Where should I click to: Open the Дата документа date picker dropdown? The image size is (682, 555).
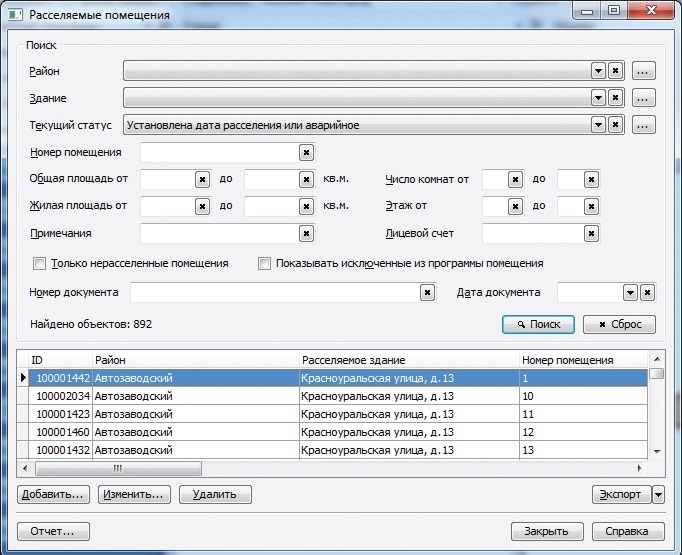(x=630, y=292)
